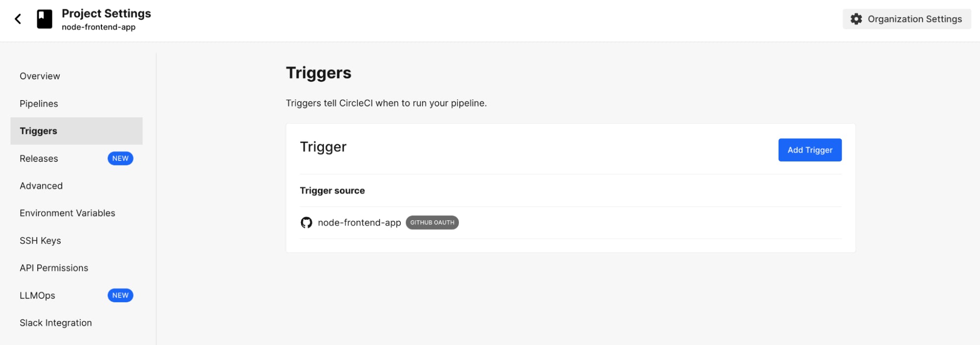Navigate to Advanced settings
The width and height of the screenshot is (980, 345).
click(41, 186)
